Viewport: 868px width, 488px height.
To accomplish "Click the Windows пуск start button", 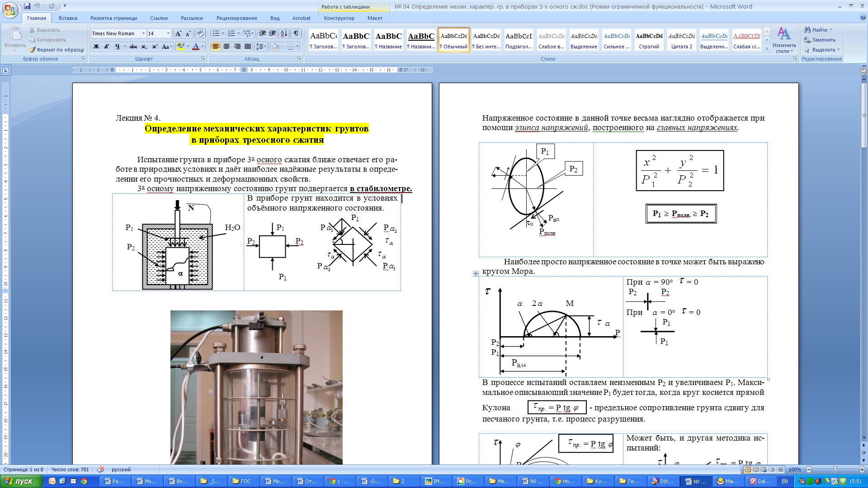I will point(21,481).
